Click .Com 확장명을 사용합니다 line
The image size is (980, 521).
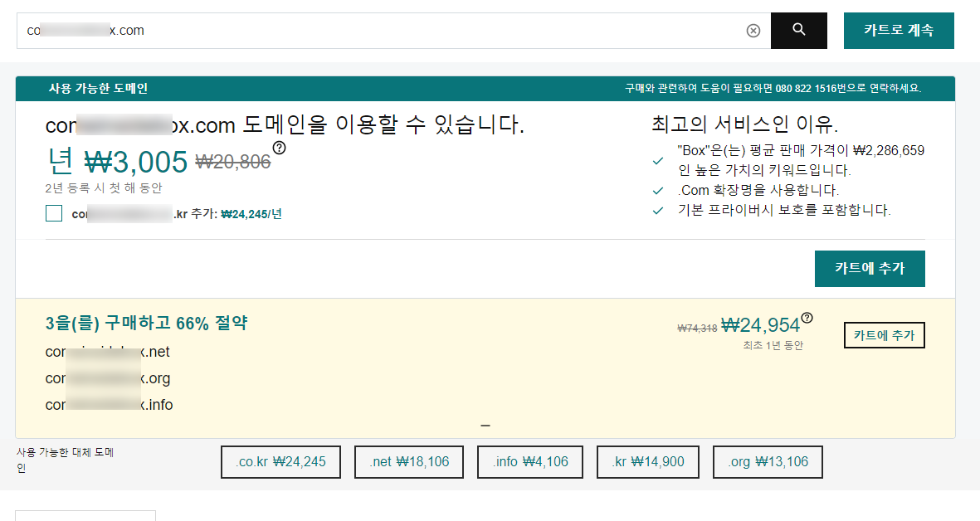(x=758, y=190)
